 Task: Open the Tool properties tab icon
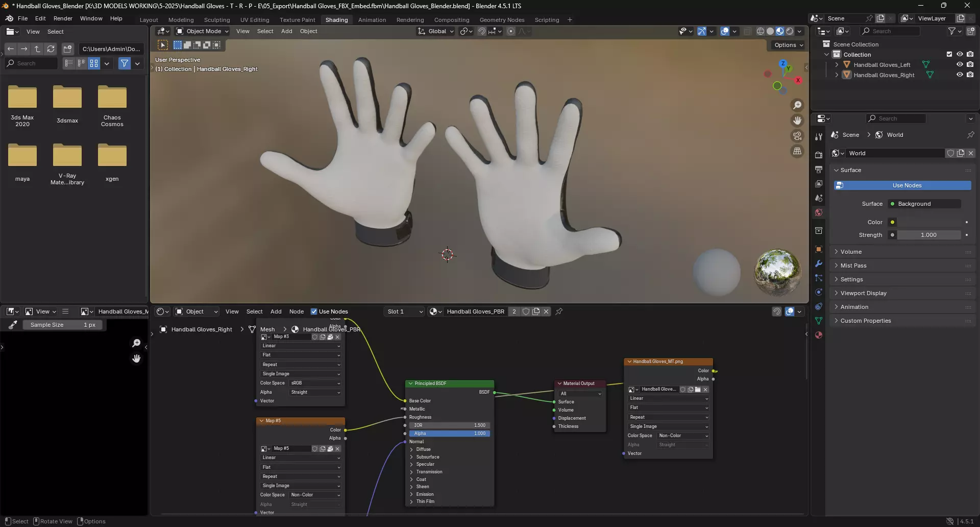819,137
